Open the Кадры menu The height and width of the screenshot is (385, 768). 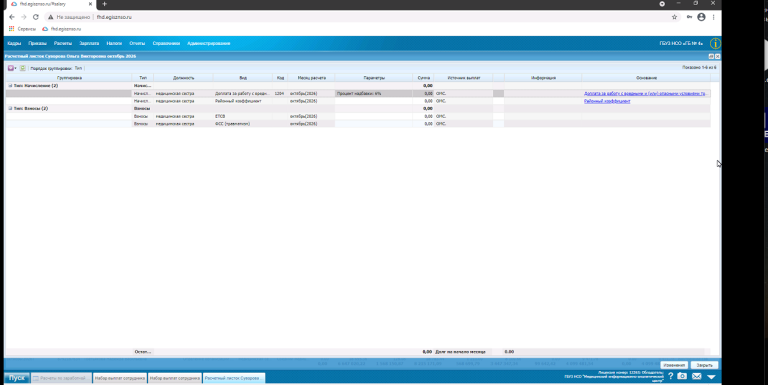[x=14, y=44]
